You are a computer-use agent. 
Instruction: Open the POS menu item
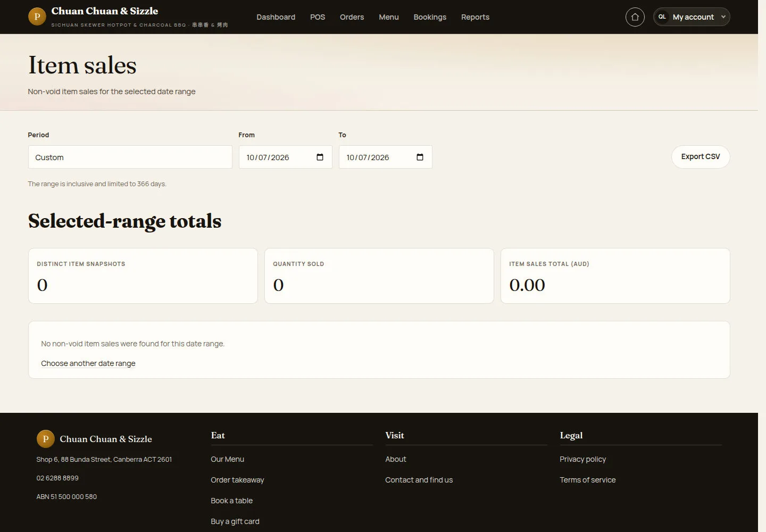click(x=318, y=17)
